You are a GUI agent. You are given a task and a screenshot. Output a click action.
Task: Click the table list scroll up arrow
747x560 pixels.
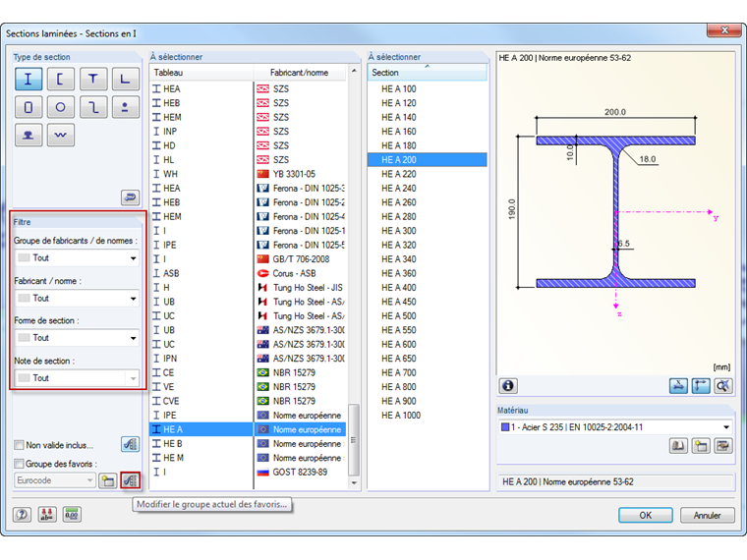pos(354,71)
